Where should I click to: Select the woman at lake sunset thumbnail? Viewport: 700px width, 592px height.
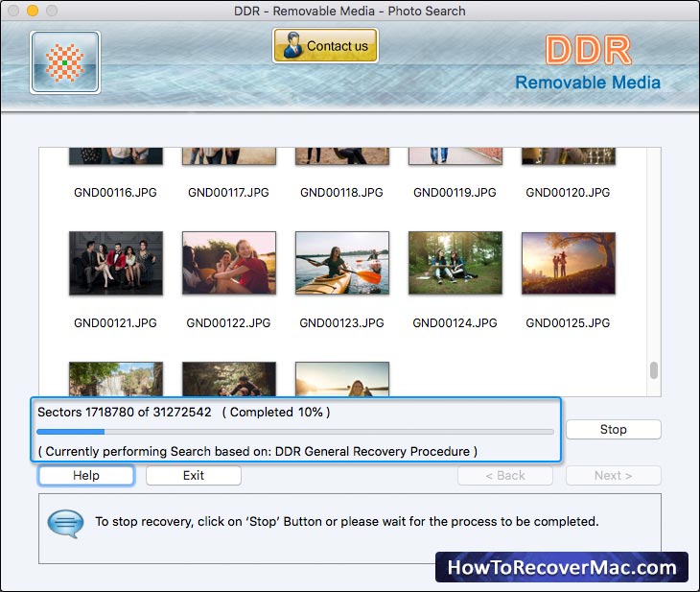coord(342,379)
